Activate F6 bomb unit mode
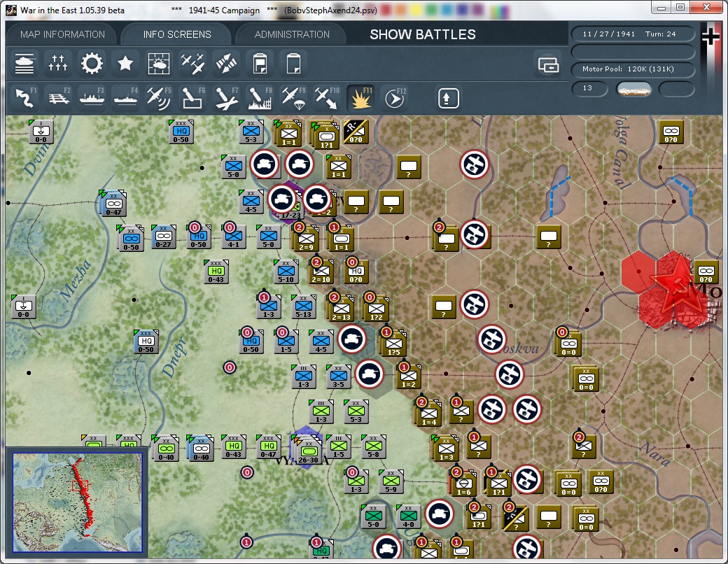Screen dimensions: 728x564 point(192,98)
